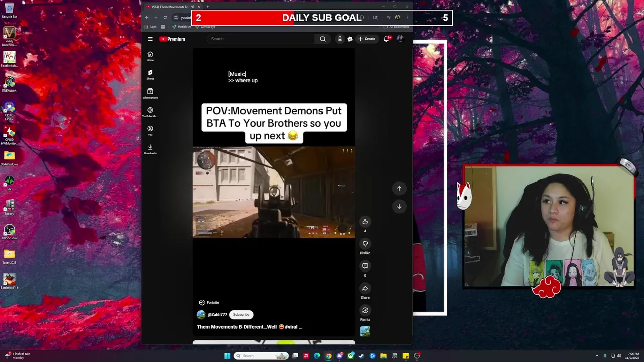Share the Short

click(365, 288)
